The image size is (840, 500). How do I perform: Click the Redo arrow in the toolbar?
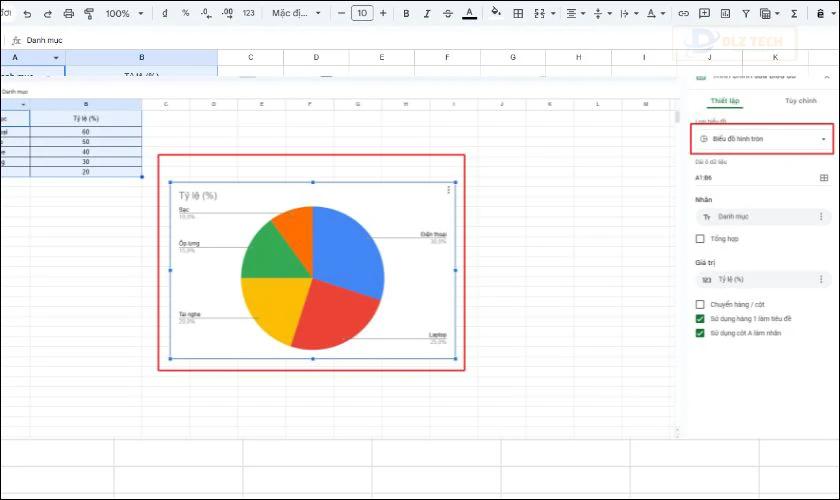pyautogui.click(x=48, y=14)
